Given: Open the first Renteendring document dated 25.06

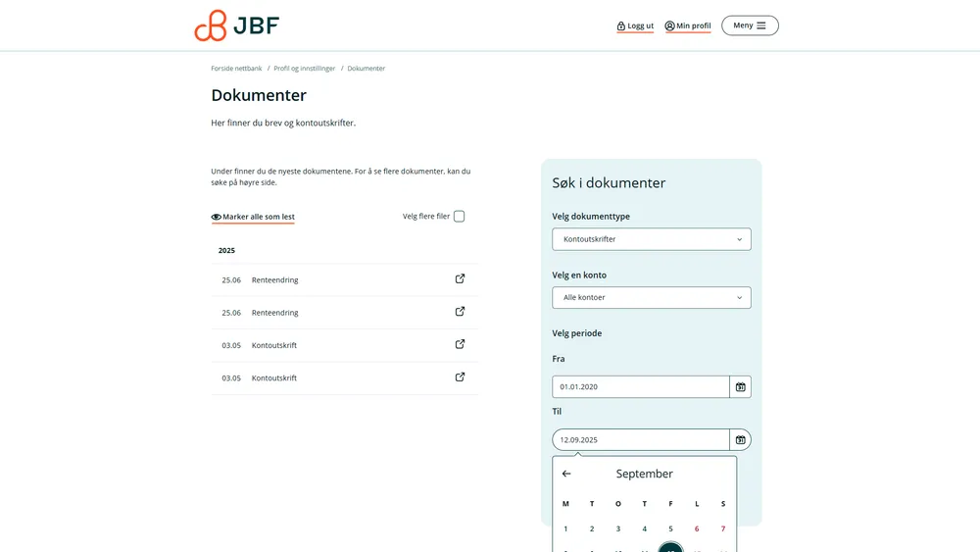Looking at the screenshot, I should coord(274,280).
